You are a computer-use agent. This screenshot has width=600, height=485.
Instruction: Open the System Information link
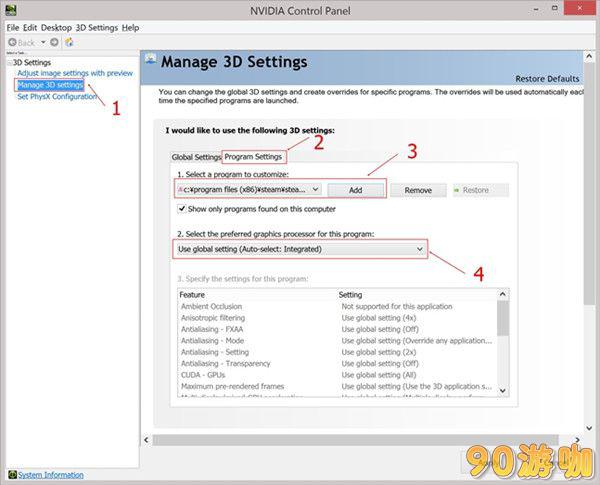(x=51, y=475)
